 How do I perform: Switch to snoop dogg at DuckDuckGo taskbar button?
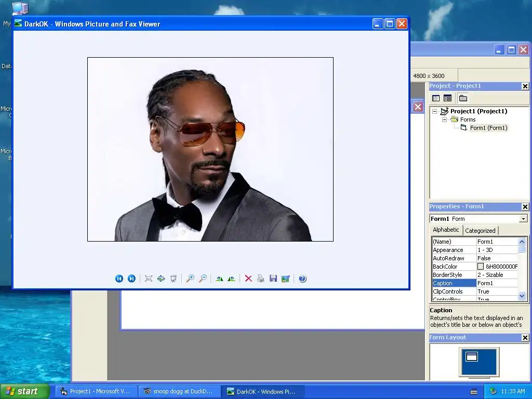179,392
